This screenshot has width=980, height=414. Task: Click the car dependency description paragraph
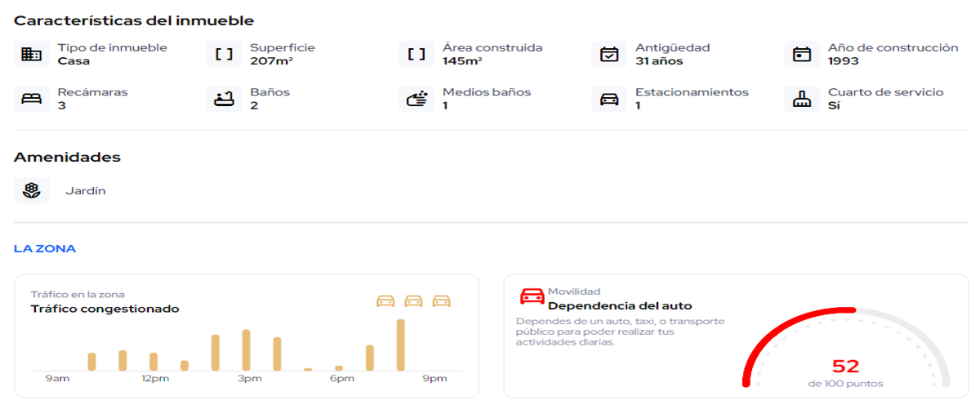tap(620, 332)
